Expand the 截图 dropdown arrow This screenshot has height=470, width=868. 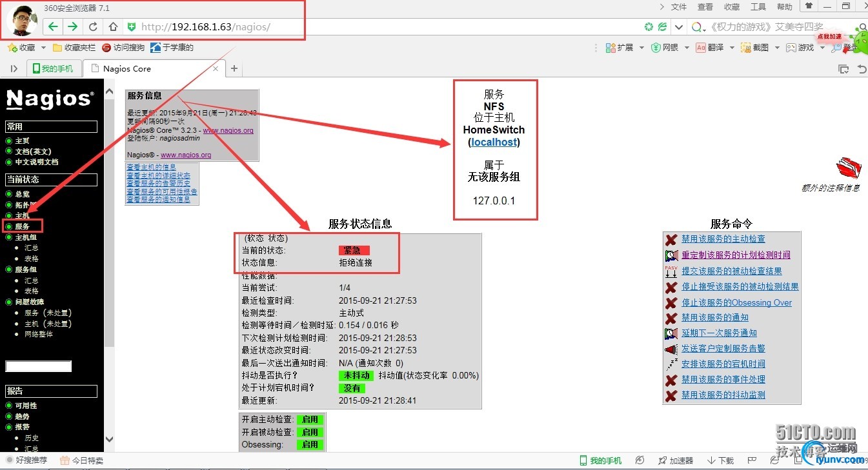777,48
